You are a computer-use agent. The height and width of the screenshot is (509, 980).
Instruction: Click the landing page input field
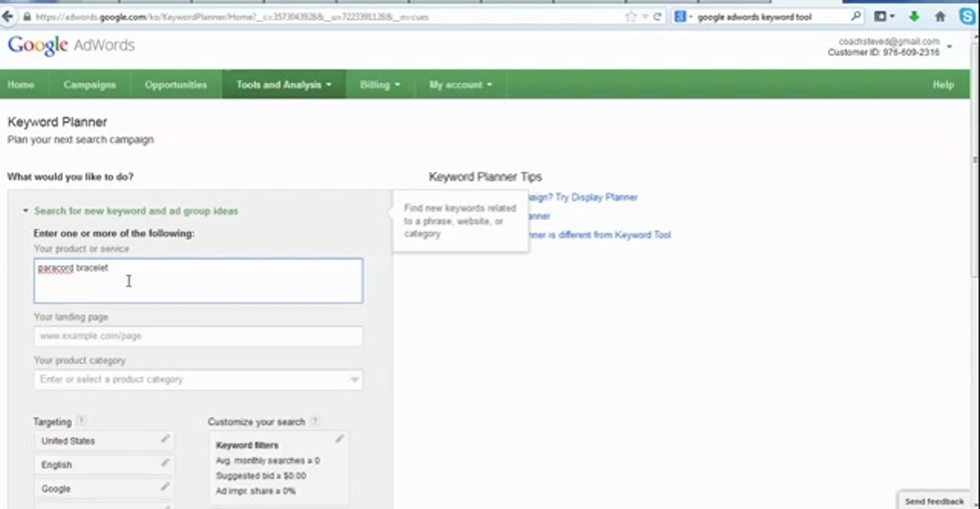198,336
